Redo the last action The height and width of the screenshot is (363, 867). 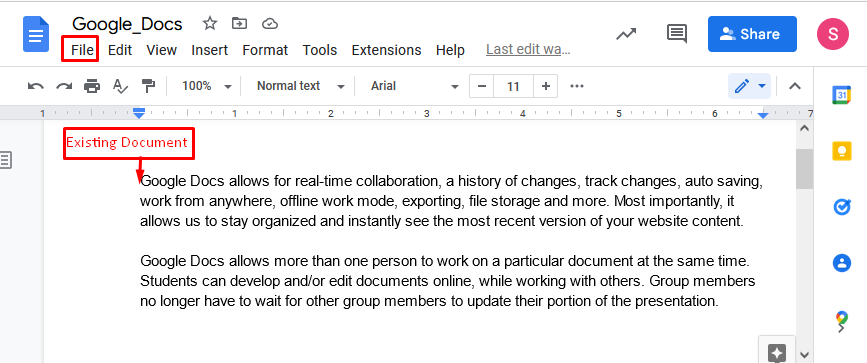(x=65, y=86)
